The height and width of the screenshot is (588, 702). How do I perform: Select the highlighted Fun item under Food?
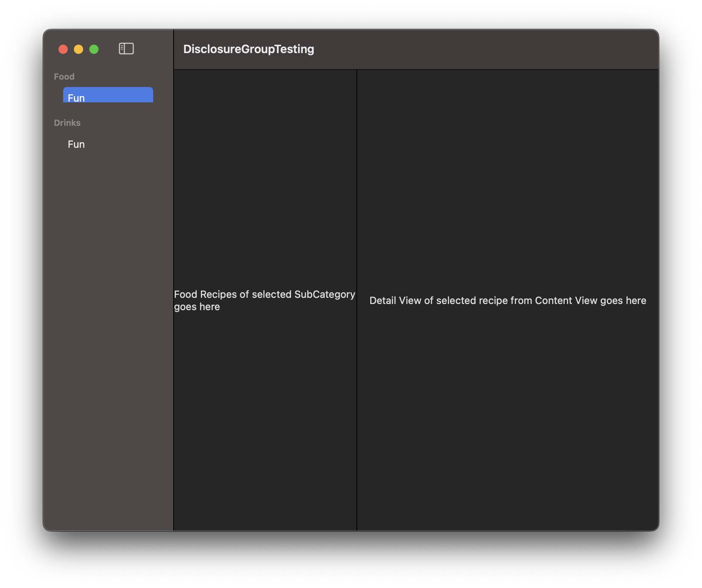108,95
